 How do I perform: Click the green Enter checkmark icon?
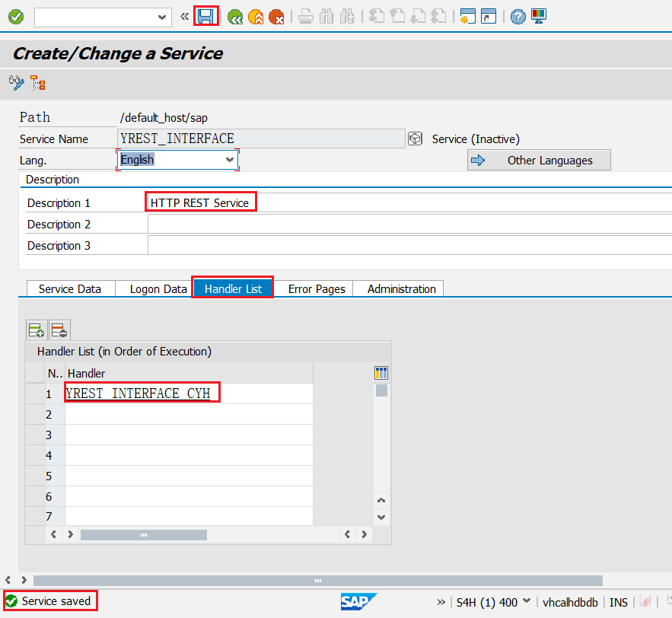16,17
